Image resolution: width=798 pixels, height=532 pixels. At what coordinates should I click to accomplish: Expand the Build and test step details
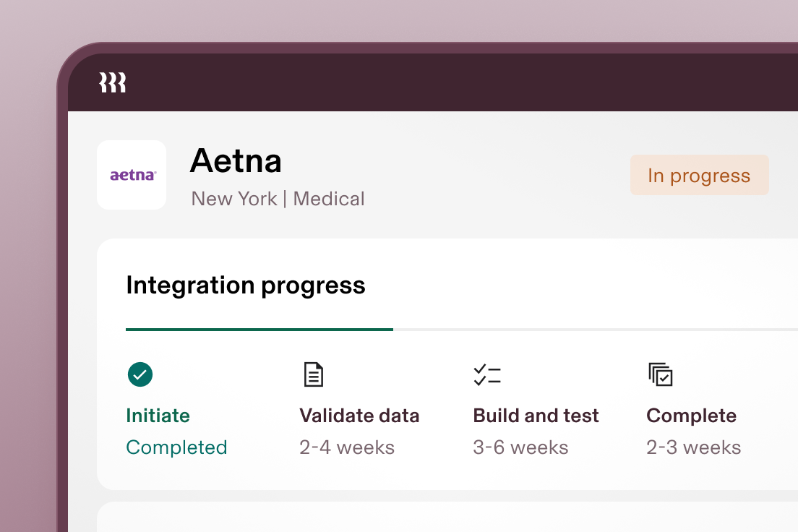tap(536, 415)
